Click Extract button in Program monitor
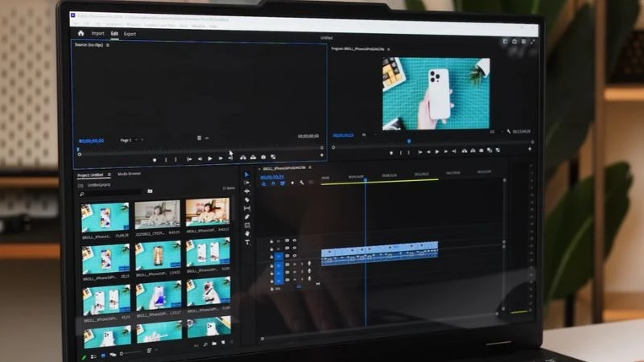 tap(473, 150)
